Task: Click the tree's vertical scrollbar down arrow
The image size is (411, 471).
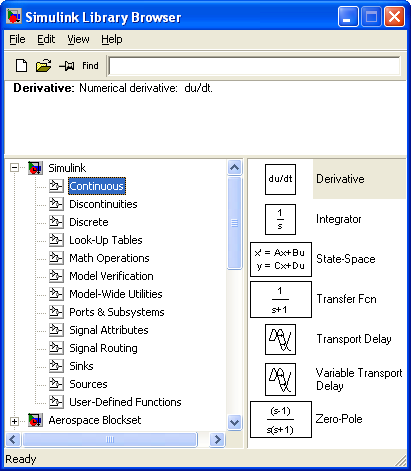Action: pos(235,422)
